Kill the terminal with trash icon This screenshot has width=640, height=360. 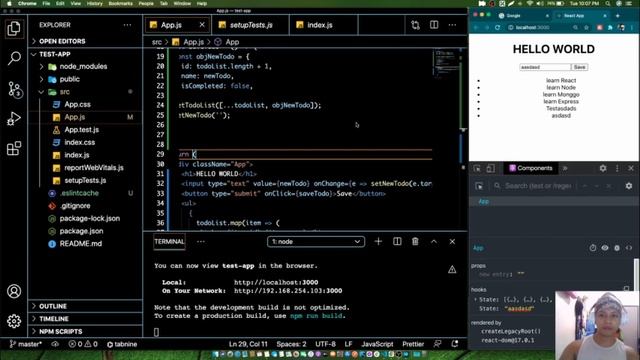(415, 242)
